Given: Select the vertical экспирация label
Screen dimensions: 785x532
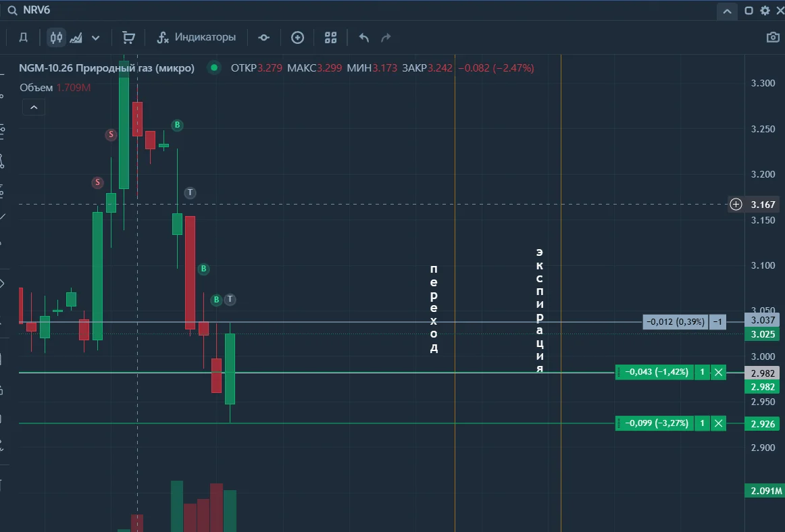Looking at the screenshot, I should [540, 311].
